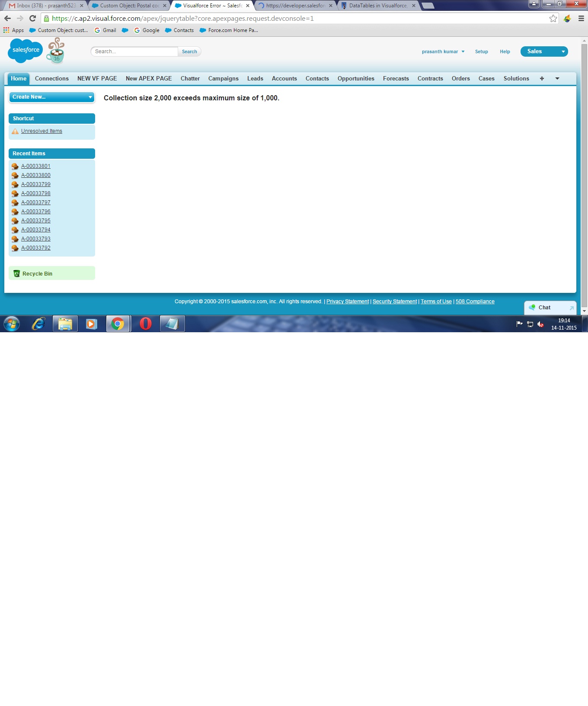Open the Help link
Image resolution: width=588 pixels, height=706 pixels.
tap(505, 51)
